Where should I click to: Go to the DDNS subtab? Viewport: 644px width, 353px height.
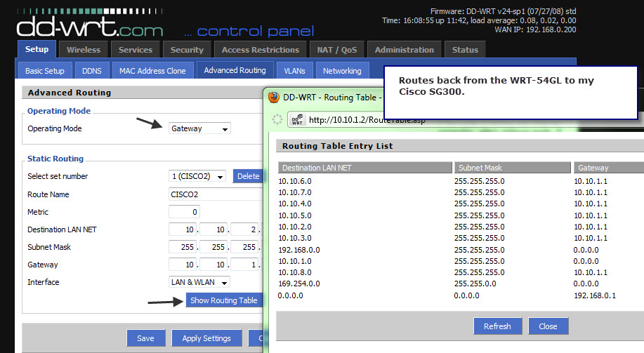coord(91,71)
